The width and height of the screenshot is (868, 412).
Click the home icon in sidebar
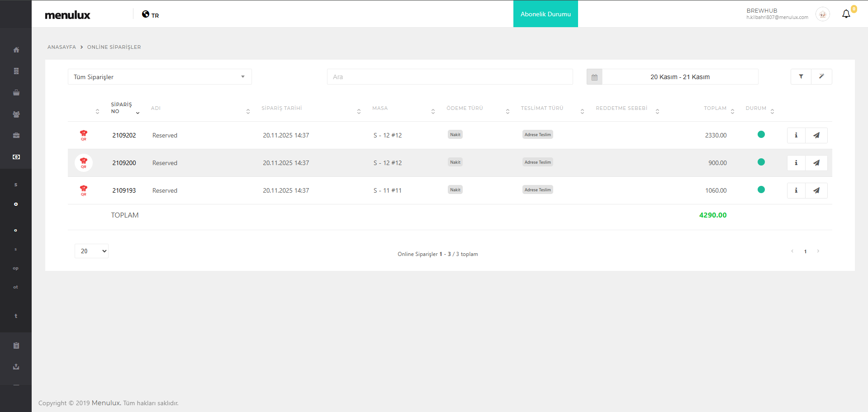(x=16, y=50)
